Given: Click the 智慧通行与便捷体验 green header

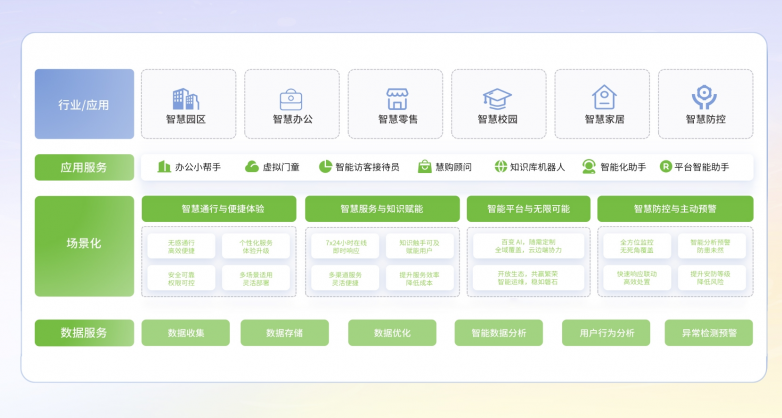Looking at the screenshot, I should (218, 209).
